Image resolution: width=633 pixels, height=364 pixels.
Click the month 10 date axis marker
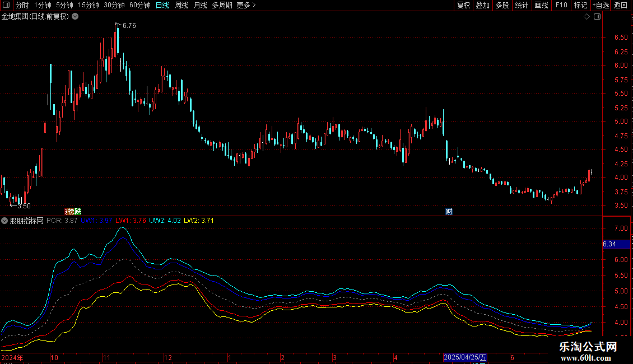54,358
